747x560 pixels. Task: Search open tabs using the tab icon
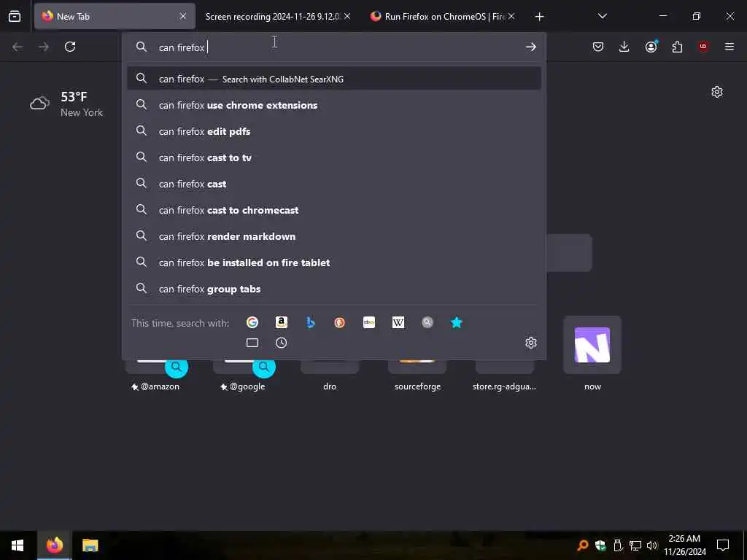[x=252, y=343]
